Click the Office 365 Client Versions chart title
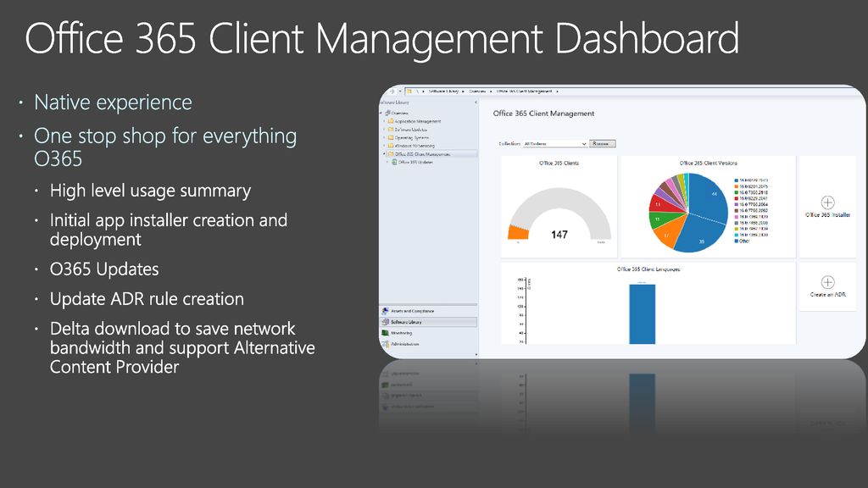The image size is (868, 488). (x=708, y=164)
